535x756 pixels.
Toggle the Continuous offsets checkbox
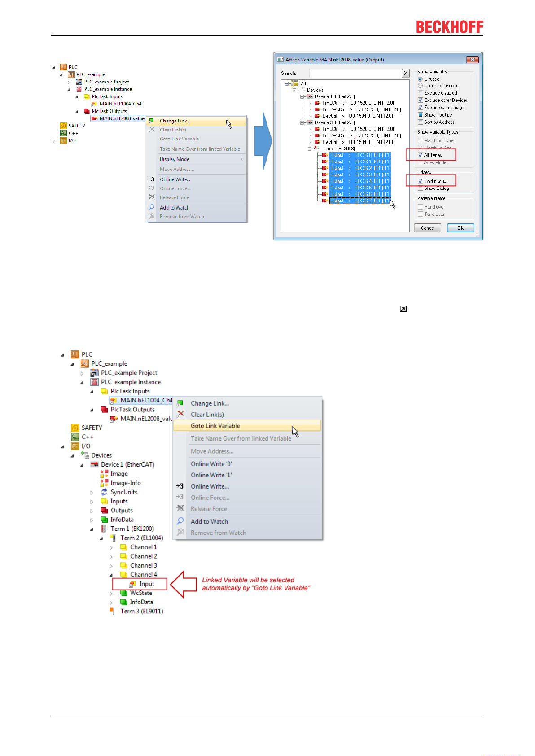pyautogui.click(x=421, y=181)
